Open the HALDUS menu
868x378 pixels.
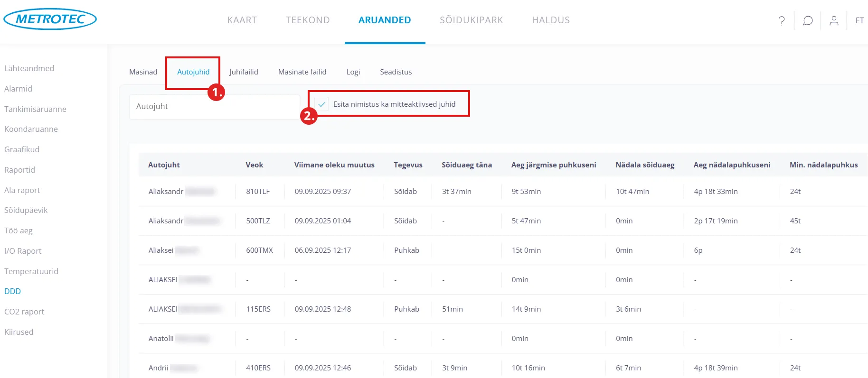[550, 20]
